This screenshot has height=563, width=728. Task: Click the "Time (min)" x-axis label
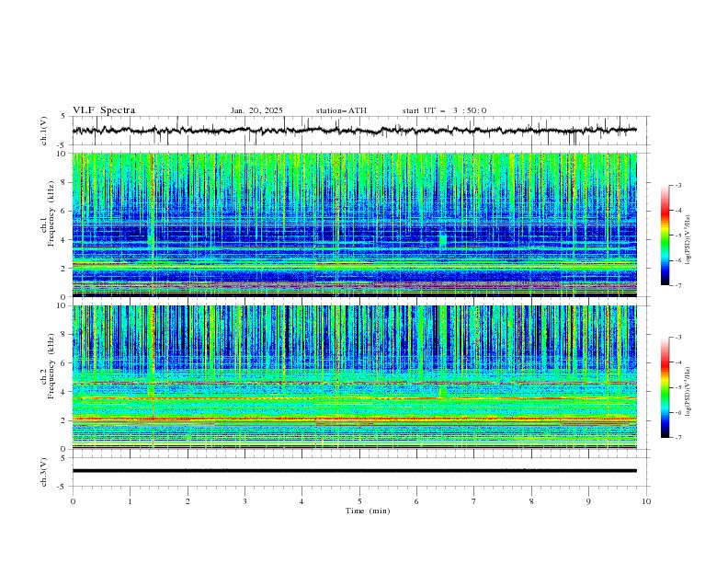(x=368, y=511)
